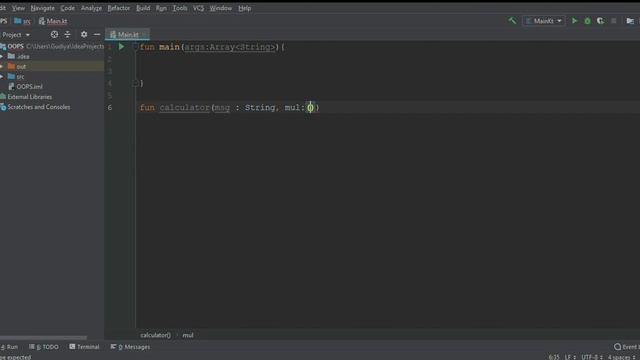
Task: Click the Project Structure icon in toolbar
Action: (630, 21)
